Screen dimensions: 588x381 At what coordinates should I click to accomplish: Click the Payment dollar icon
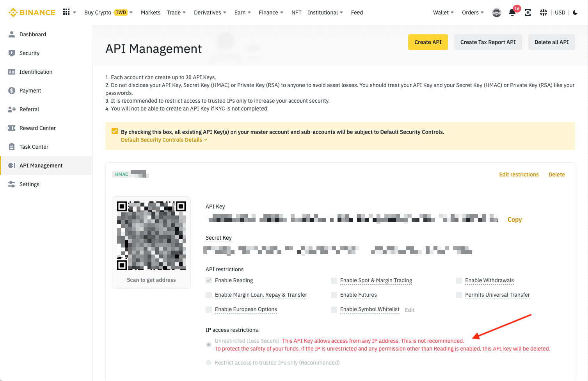click(x=12, y=91)
